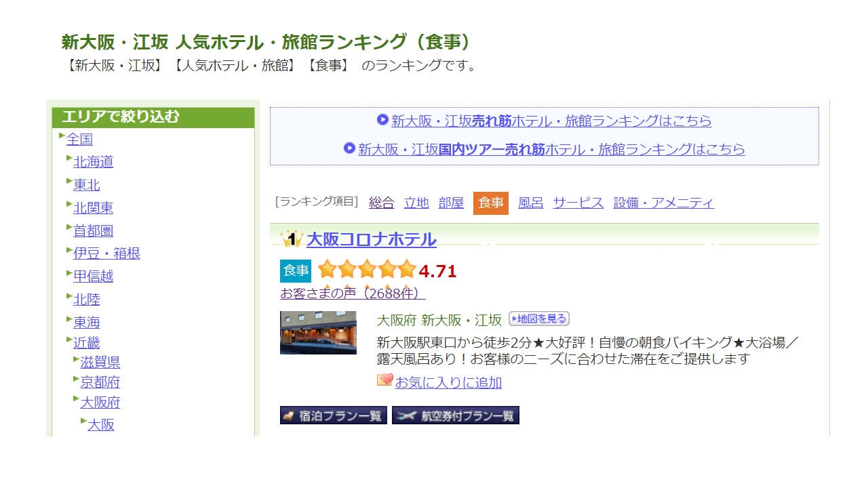The image size is (868, 488).
Task: Click the 大阪コロナホテル photo thumbnail
Action: point(318,332)
